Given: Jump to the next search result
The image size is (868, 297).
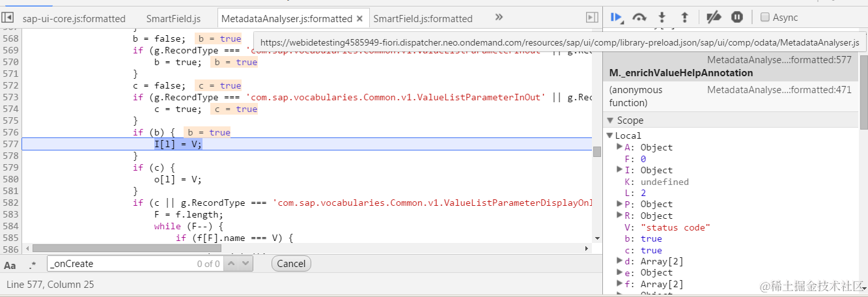Looking at the screenshot, I should 245,263.
